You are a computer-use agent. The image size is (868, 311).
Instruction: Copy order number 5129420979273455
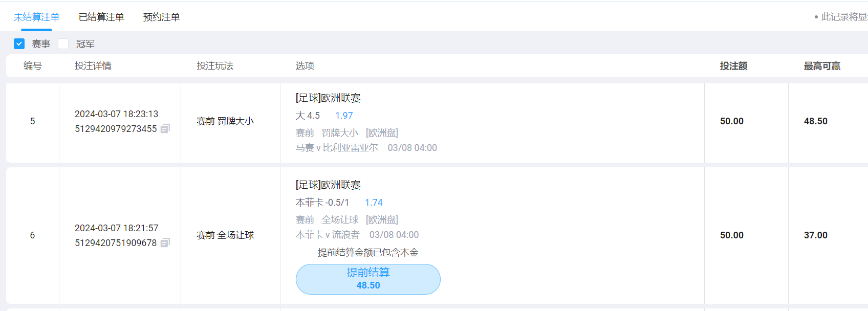[x=165, y=129]
